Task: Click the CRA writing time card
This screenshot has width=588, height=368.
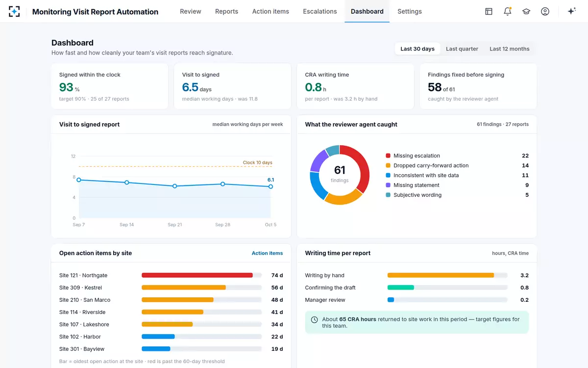Action: point(355,86)
